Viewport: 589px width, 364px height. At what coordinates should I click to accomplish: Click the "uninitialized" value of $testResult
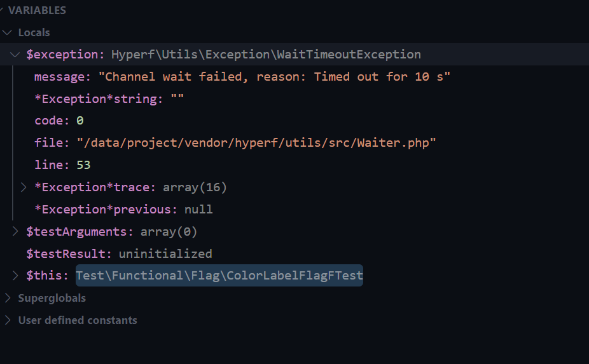[165, 253]
